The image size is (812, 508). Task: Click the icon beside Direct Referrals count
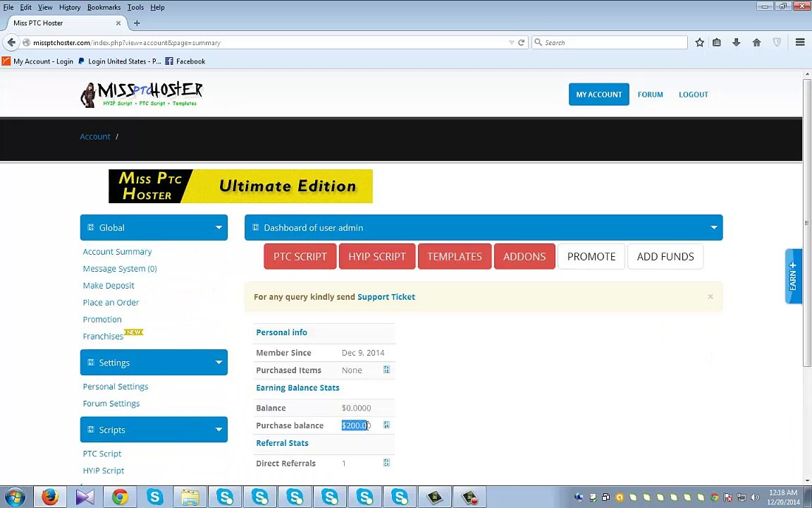[386, 462]
